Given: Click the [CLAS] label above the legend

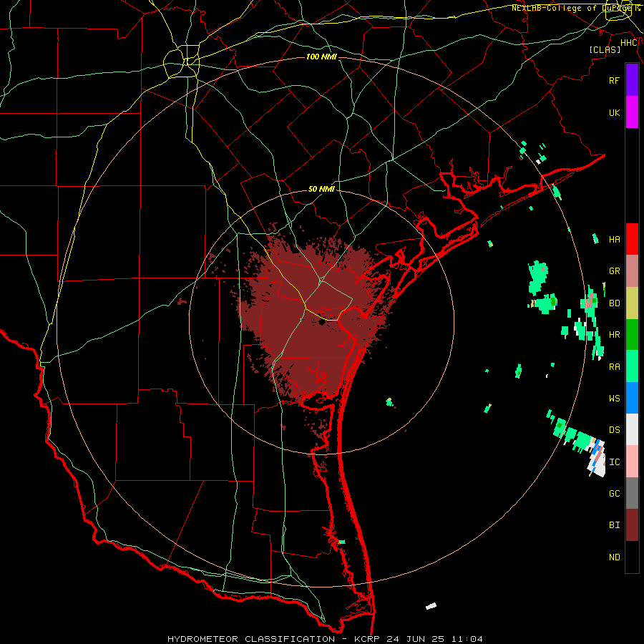Looking at the screenshot, I should pos(605,49).
